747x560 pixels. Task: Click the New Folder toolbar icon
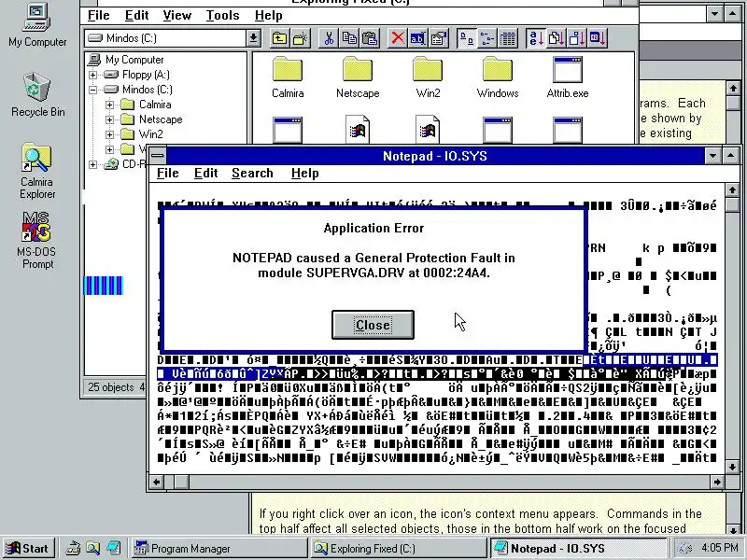(300, 38)
